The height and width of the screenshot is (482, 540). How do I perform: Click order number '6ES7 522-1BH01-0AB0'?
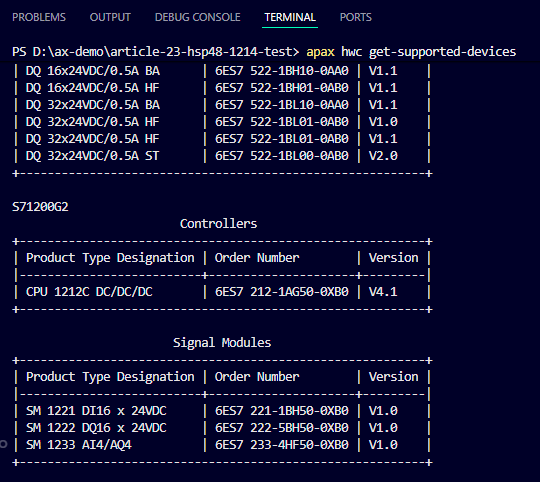click(282, 88)
